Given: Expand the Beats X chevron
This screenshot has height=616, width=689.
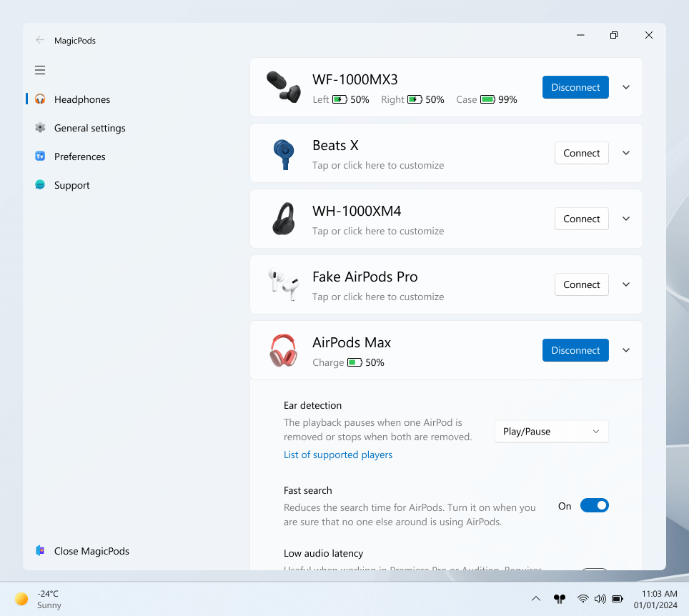Looking at the screenshot, I should (626, 153).
